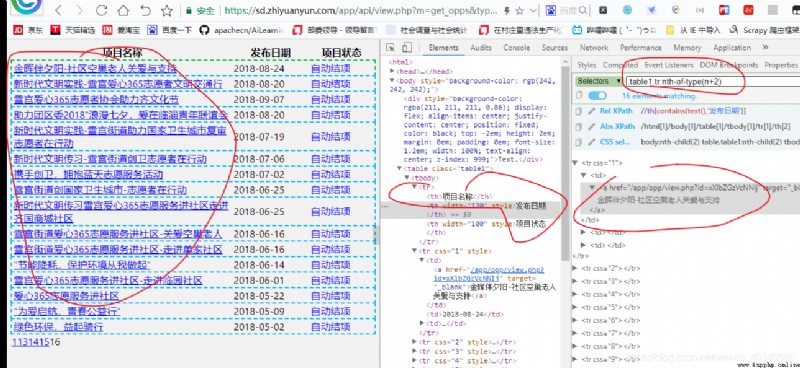
Task: Click the browser back arrow icon
Action: tap(59, 10)
